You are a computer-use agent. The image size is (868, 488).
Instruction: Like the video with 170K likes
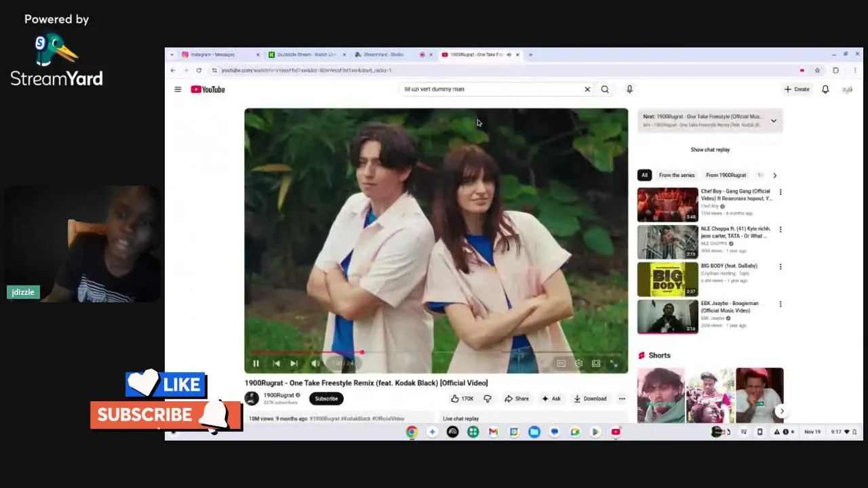[x=462, y=399]
